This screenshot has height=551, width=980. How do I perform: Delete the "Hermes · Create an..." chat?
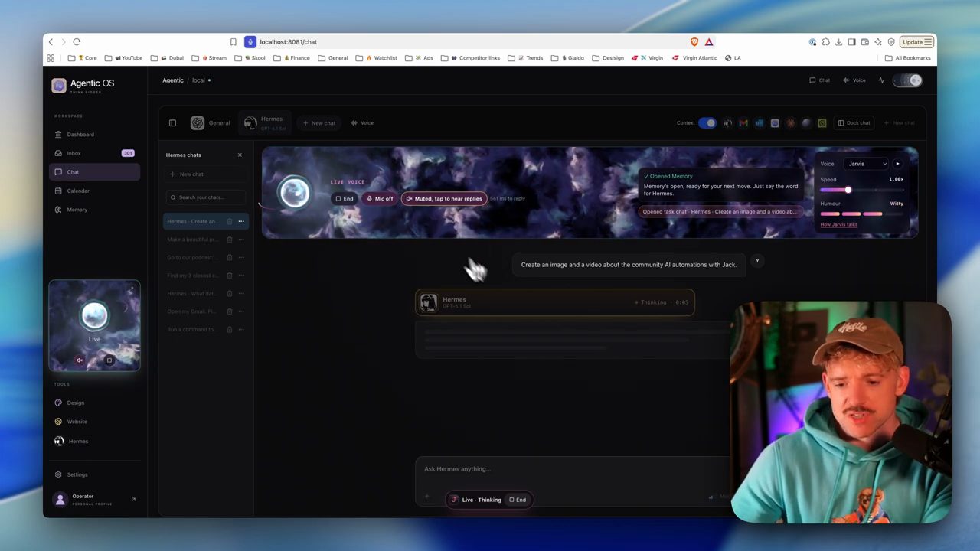click(229, 222)
